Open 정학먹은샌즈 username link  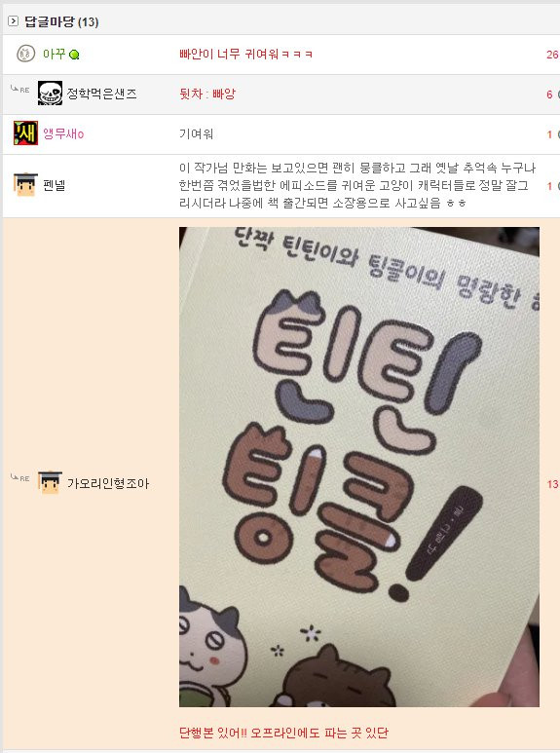pos(102,94)
